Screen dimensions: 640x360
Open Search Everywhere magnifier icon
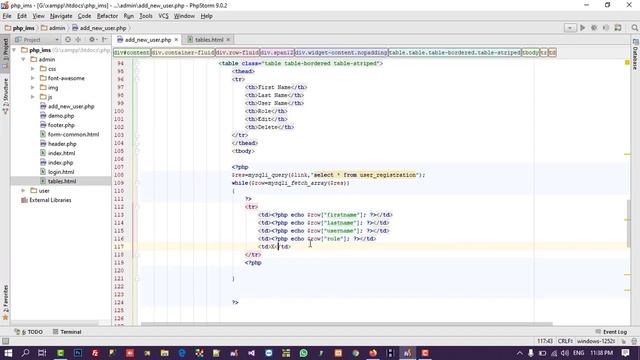(634, 28)
